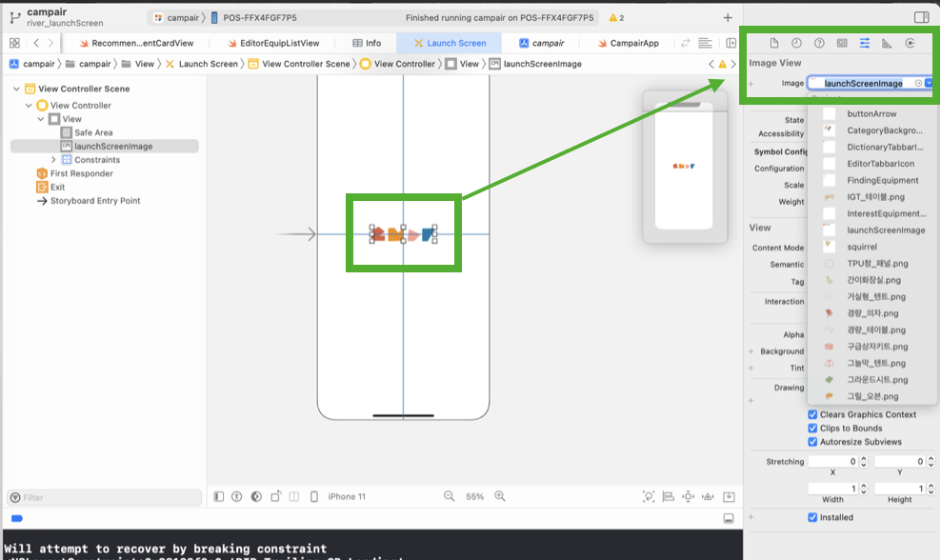Image resolution: width=941 pixels, height=560 pixels.
Task: Open the Quick Help inspector
Action: coord(819,43)
